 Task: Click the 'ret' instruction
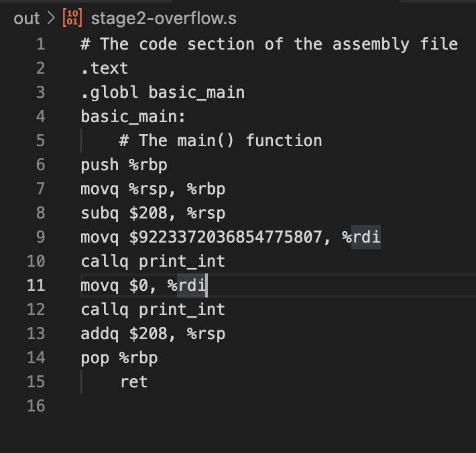133,382
